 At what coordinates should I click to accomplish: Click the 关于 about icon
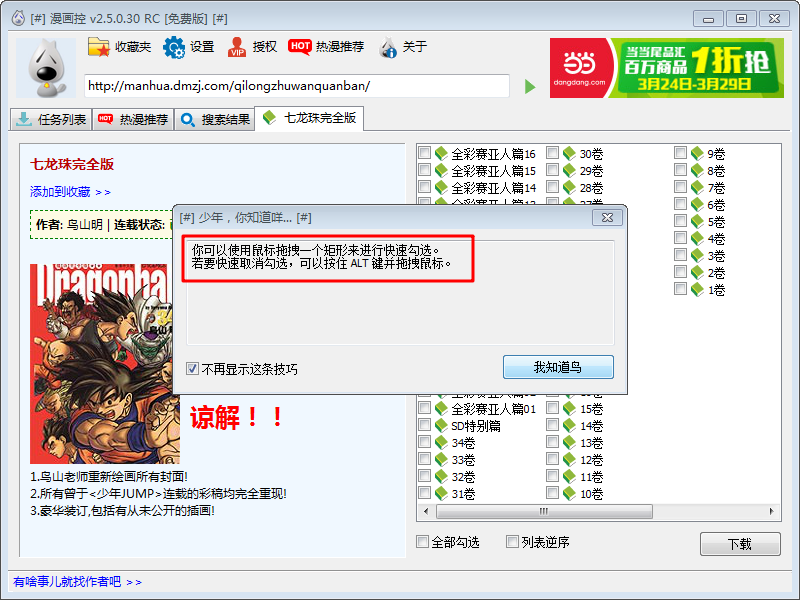click(x=388, y=47)
